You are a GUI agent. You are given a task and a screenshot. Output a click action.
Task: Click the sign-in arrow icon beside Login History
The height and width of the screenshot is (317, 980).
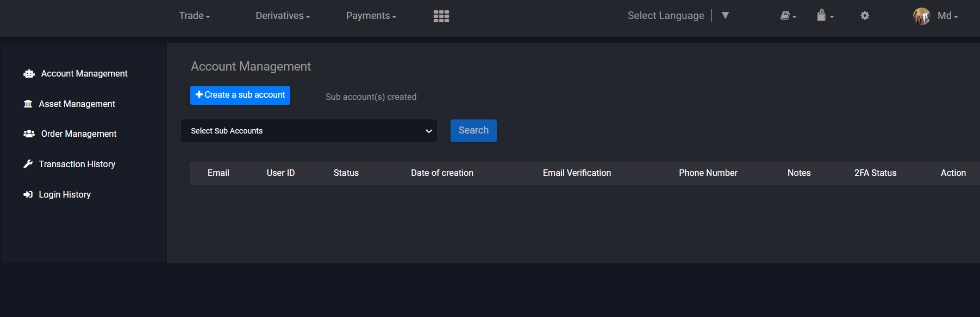(x=28, y=194)
